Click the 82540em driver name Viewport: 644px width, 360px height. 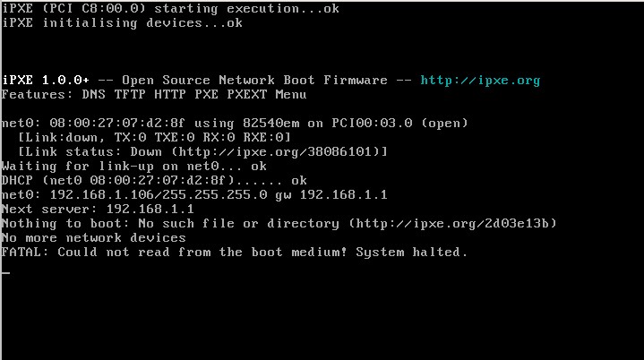pos(270,124)
